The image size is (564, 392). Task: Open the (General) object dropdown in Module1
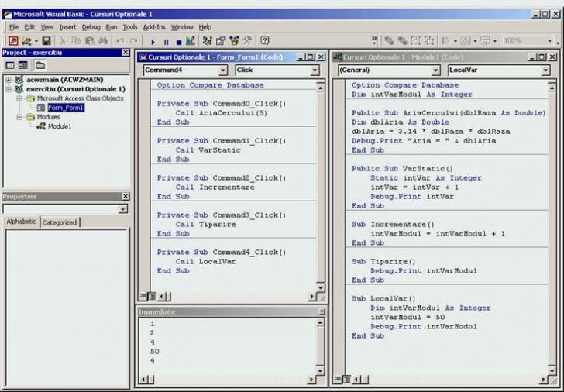[435, 70]
